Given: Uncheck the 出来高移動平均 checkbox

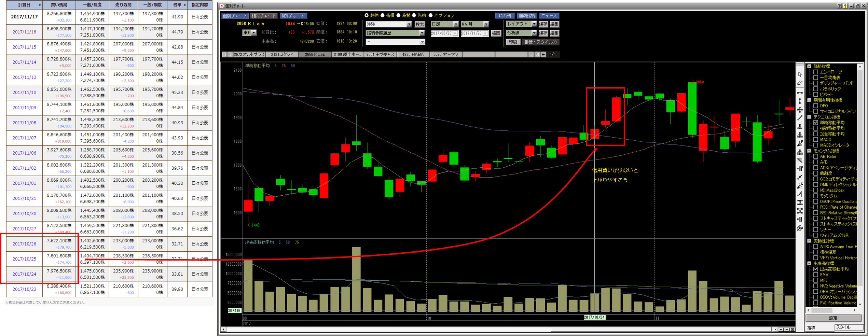Looking at the screenshot, I should (x=816, y=269).
